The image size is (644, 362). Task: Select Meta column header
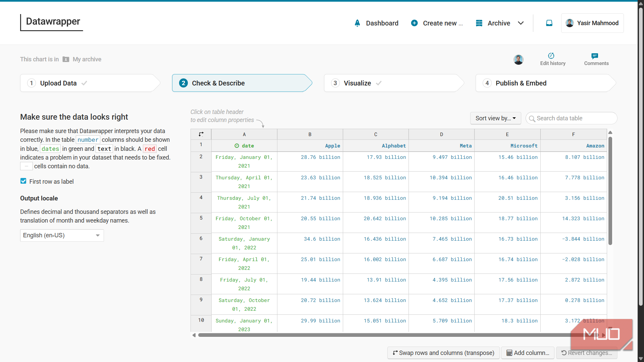pos(441,146)
